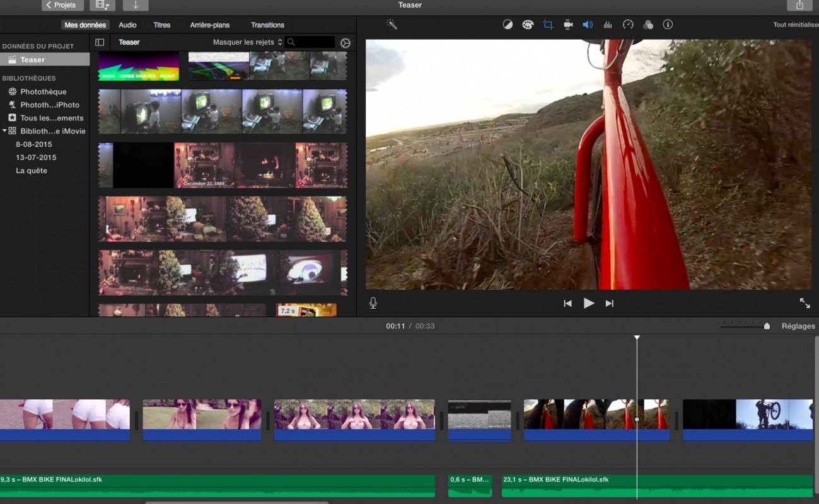Select 23,1 s BMX BIKE audio clip
819x504 pixels.
coord(657,486)
